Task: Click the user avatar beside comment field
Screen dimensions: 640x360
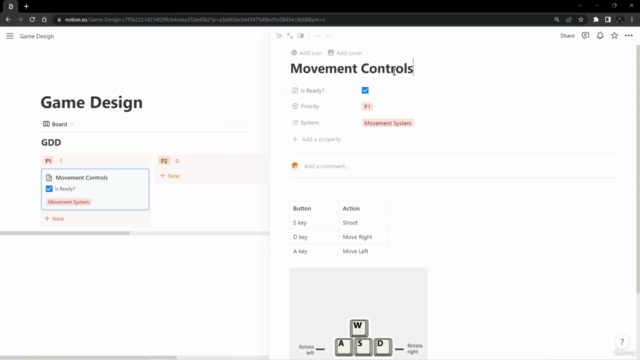Action: [295, 166]
